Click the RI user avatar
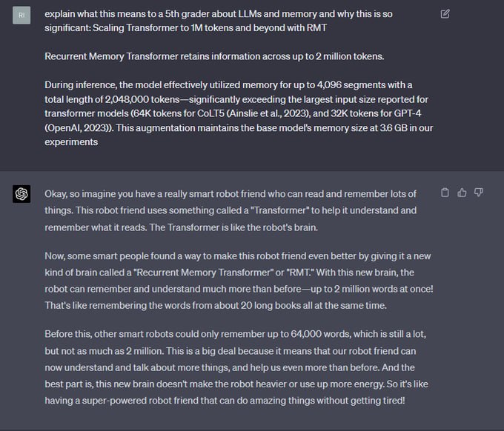This screenshot has width=504, height=431. click(x=21, y=15)
